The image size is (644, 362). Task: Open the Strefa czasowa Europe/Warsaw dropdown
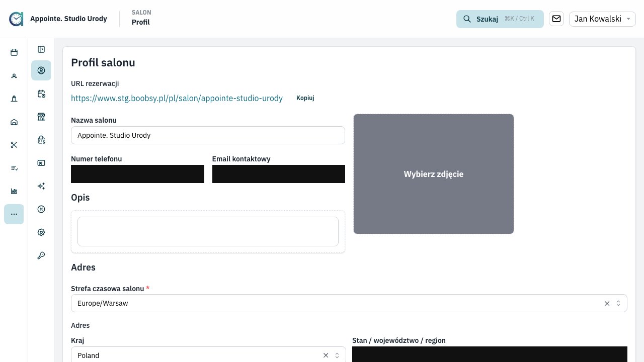click(349, 303)
